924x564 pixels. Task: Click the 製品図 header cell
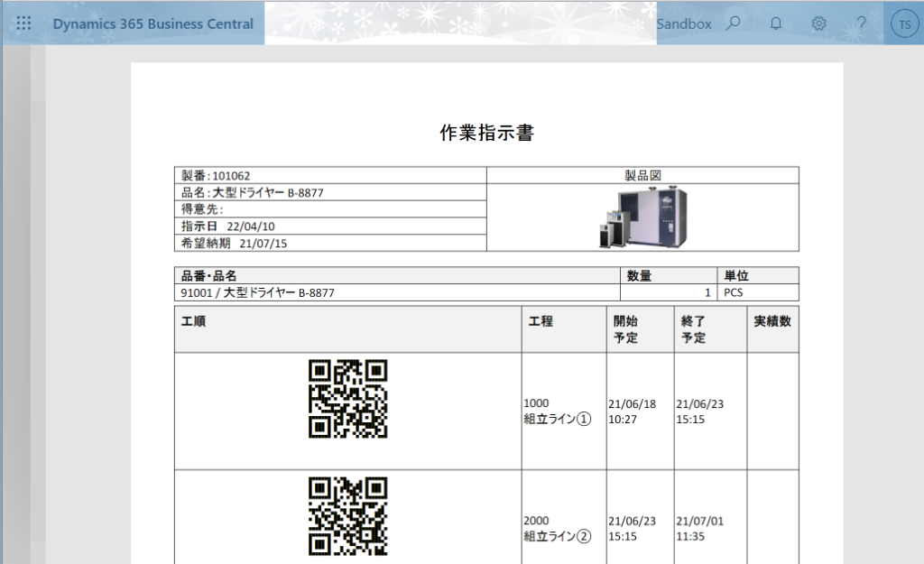pyautogui.click(x=642, y=175)
